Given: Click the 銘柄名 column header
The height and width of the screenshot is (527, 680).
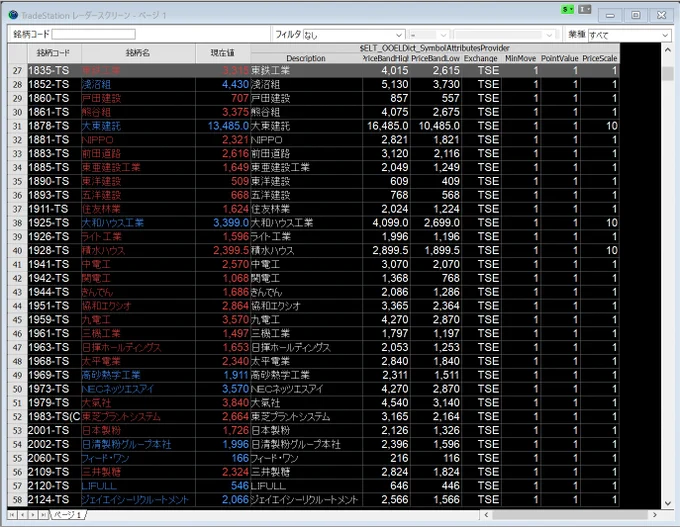Looking at the screenshot, I should 138,53.
